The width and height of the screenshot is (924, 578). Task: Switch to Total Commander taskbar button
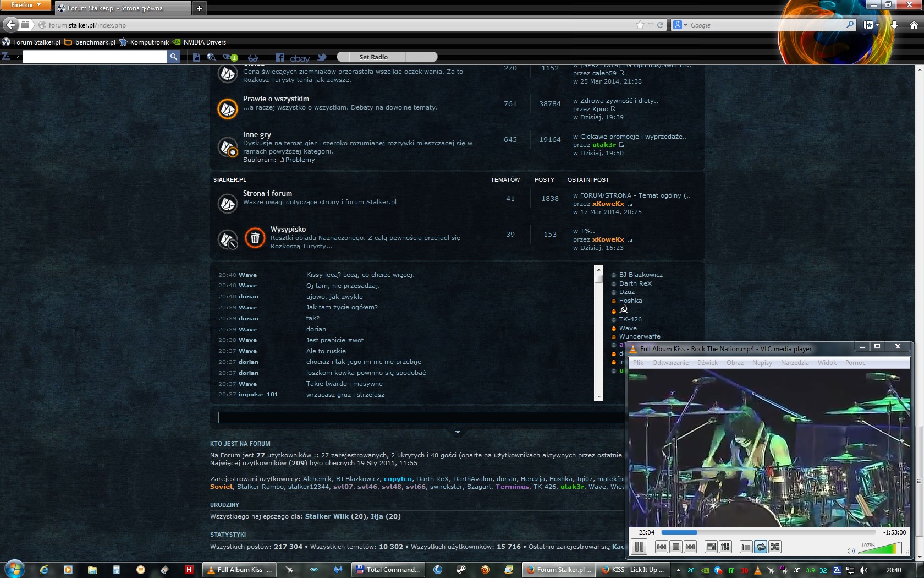coord(388,570)
